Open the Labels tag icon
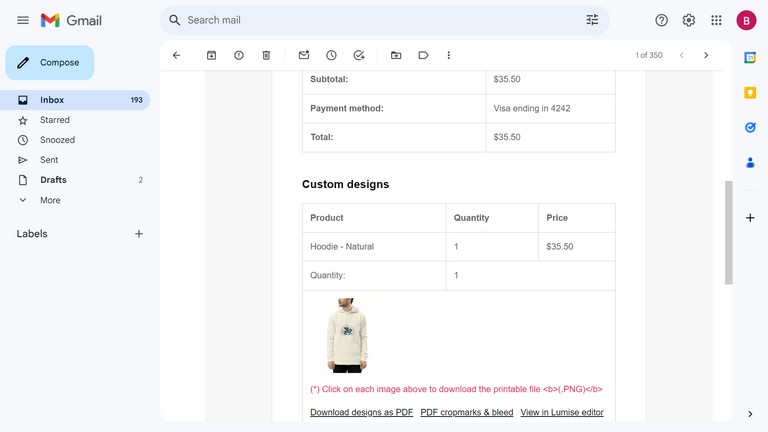This screenshot has height=432, width=768. (x=423, y=55)
